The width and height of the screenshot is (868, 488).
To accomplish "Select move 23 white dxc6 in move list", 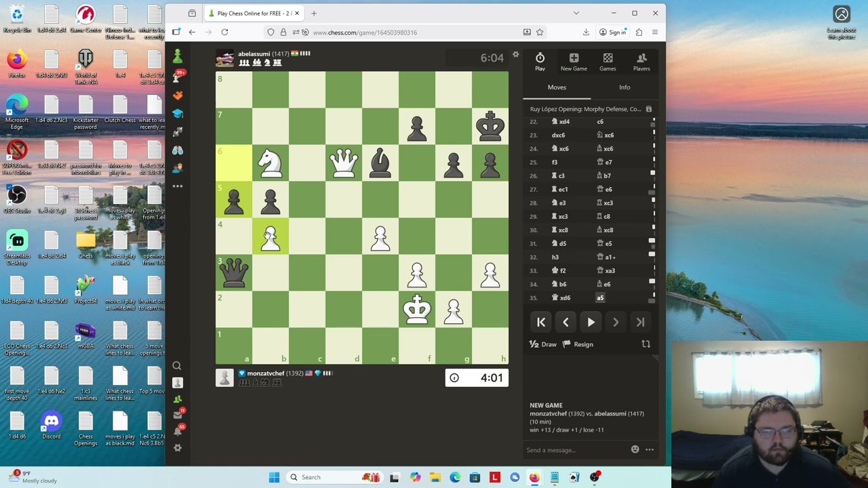I will [559, 135].
